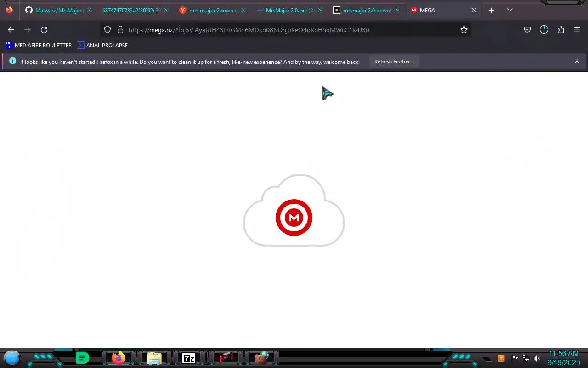Close the mrs m,ajor 2download tab
Viewport: 588px width, 368px height.
(x=243, y=10)
